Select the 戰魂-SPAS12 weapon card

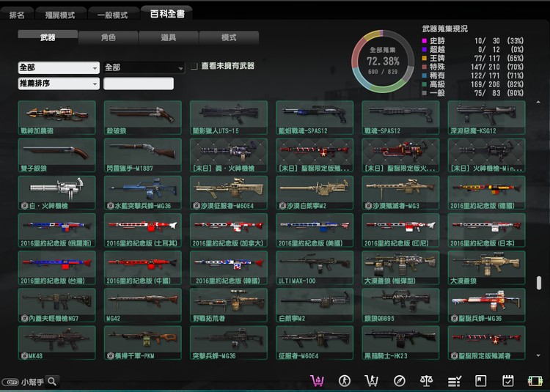[x=400, y=118]
